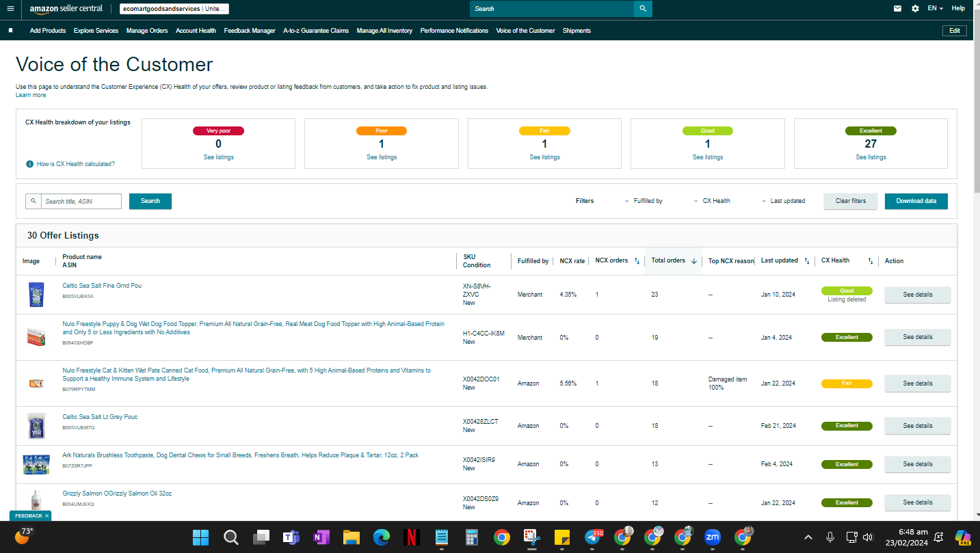Click the top Search input box
Viewport: 980px width, 553px height.
coord(552,9)
